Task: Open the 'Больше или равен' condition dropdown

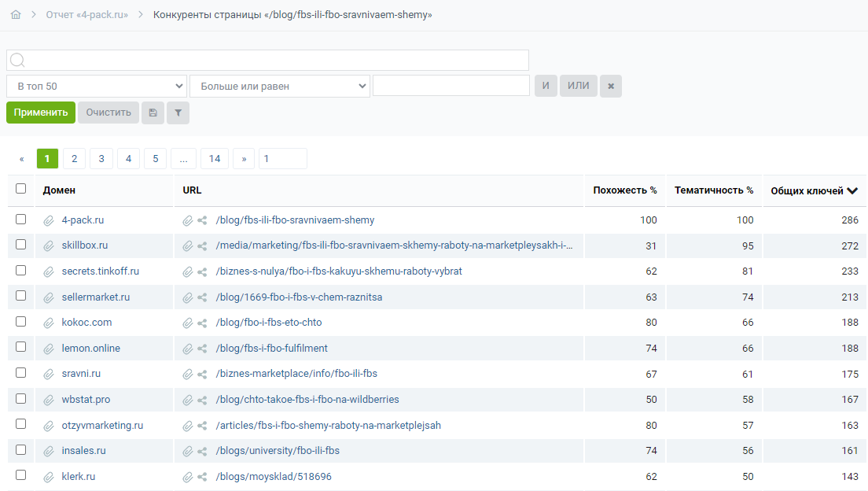Action: click(x=280, y=86)
